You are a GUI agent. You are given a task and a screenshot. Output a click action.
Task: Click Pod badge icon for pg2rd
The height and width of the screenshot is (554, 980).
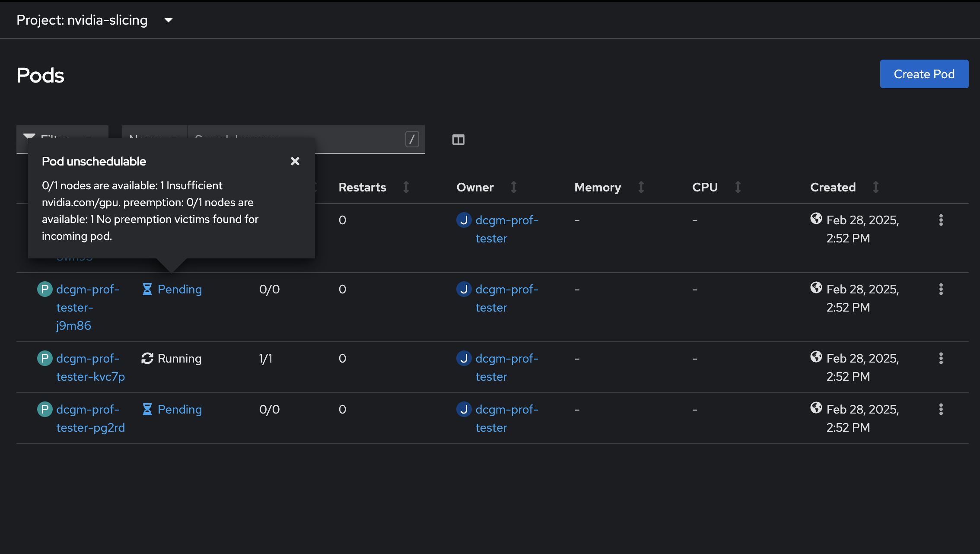(x=45, y=409)
